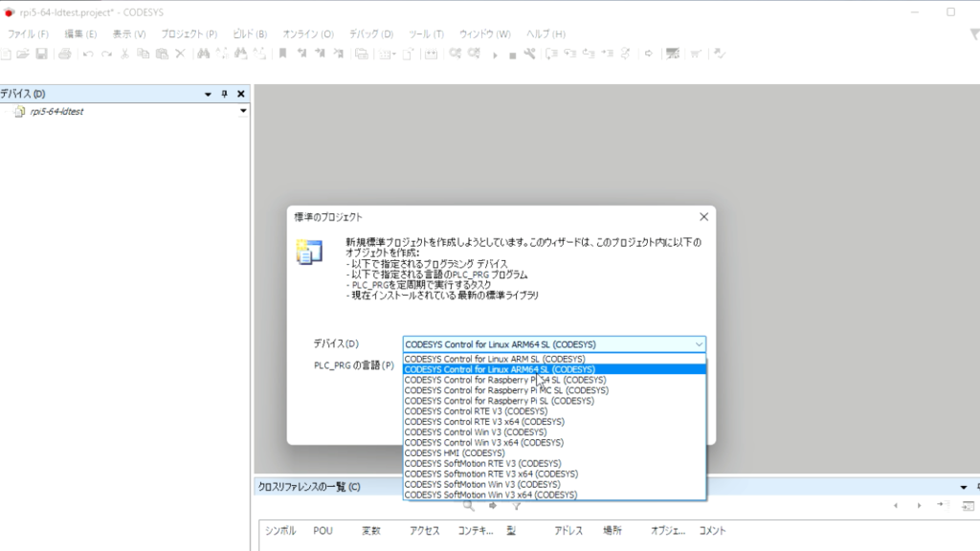Open the rpi5-64-ldtest dropdown arrow
Screen dimensions: 980x551
(243, 111)
